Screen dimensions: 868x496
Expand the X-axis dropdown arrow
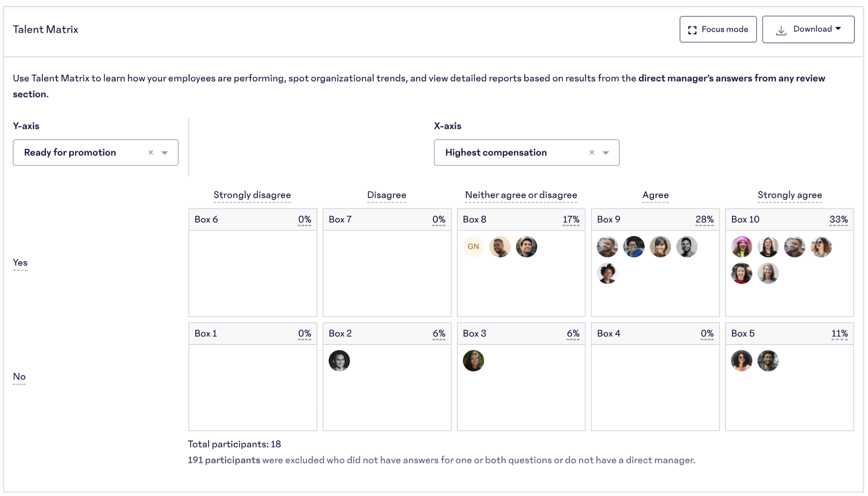click(x=606, y=153)
